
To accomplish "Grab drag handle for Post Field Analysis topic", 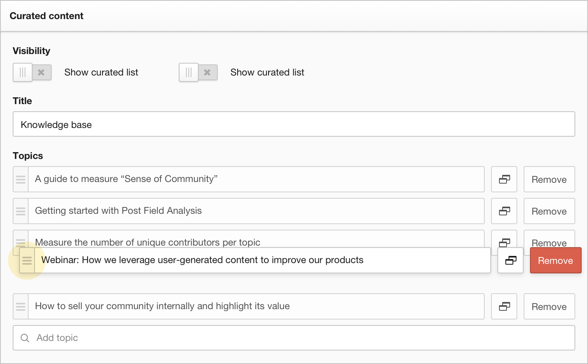I will coord(21,211).
